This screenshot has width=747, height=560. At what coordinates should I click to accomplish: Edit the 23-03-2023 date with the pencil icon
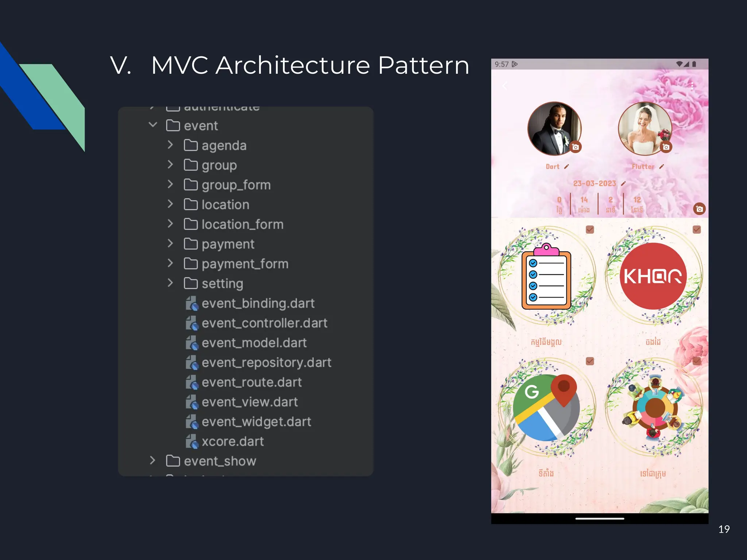pos(623,183)
